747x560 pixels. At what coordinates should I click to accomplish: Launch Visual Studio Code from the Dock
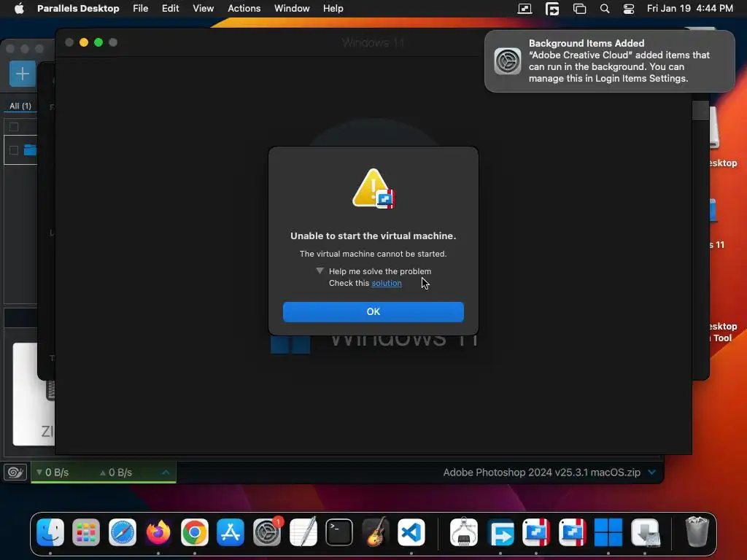[x=411, y=532]
